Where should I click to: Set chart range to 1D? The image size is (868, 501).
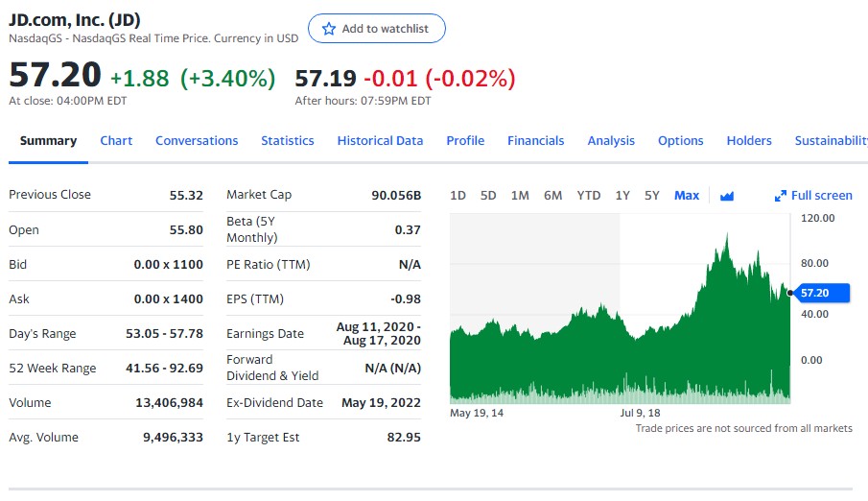pyautogui.click(x=457, y=196)
